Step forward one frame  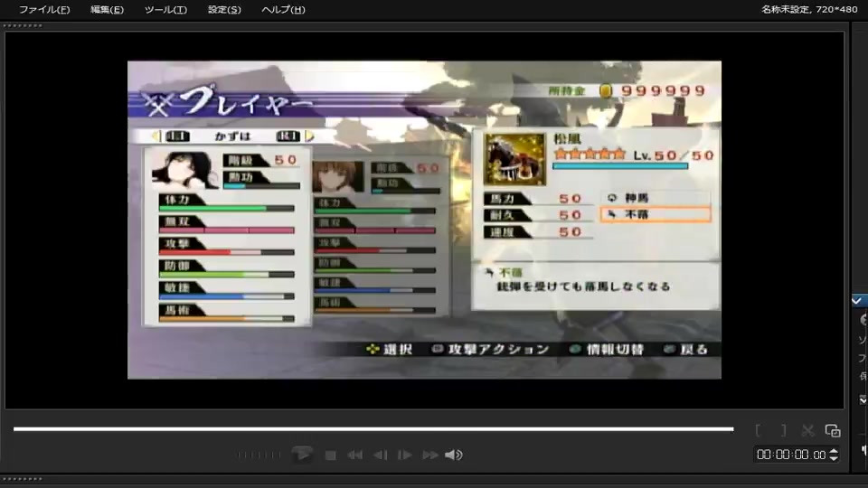pos(405,455)
